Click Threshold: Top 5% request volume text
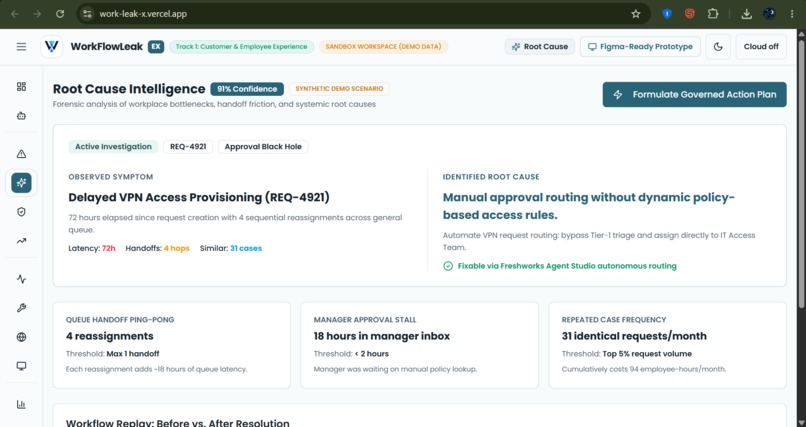Image resolution: width=806 pixels, height=427 pixels. pyautogui.click(x=627, y=354)
